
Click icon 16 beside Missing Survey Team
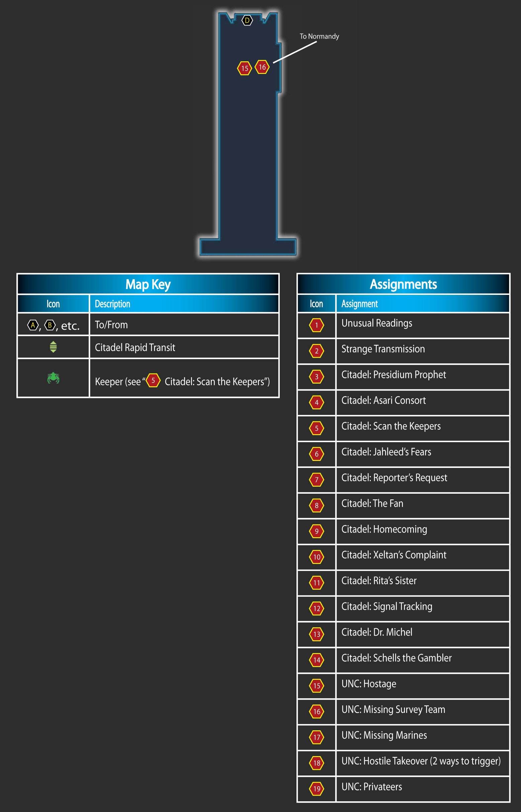[316, 712]
